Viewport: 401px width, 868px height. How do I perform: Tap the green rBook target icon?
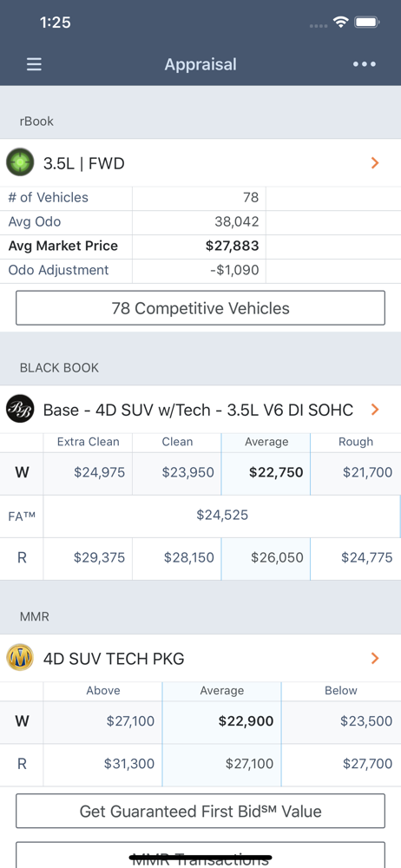(21, 163)
